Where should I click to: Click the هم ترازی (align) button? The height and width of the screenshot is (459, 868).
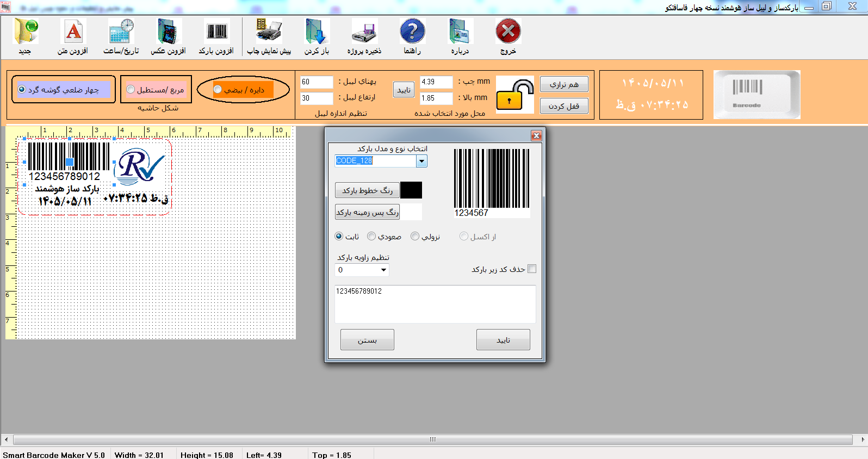pyautogui.click(x=564, y=84)
